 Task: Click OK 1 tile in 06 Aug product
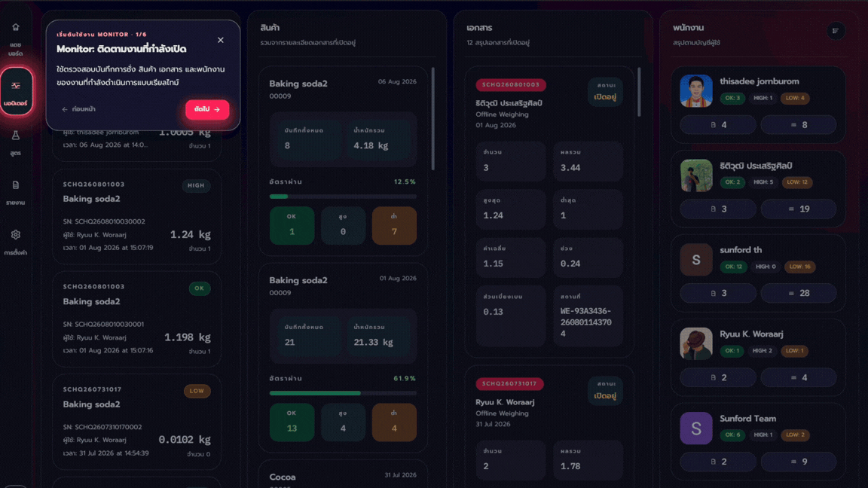(292, 225)
